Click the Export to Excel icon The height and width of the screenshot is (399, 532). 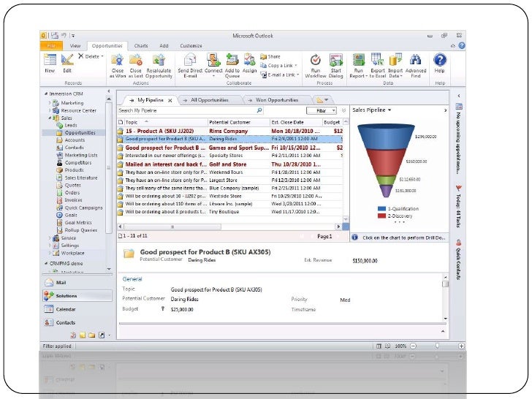[378, 61]
